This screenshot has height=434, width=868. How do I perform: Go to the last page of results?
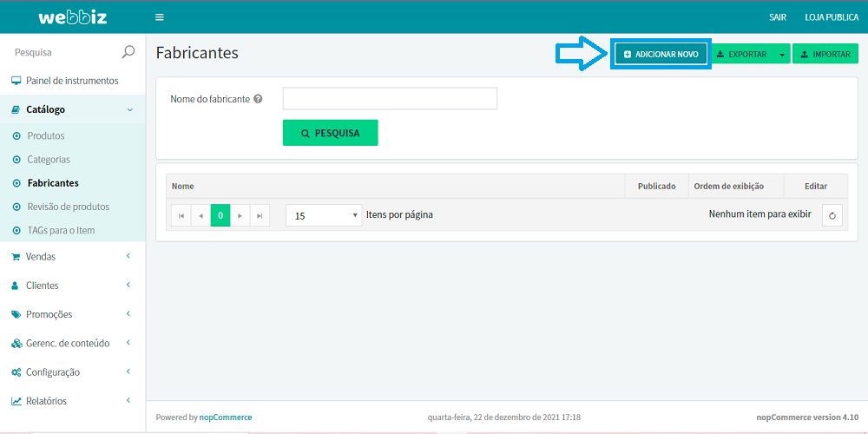click(x=260, y=215)
